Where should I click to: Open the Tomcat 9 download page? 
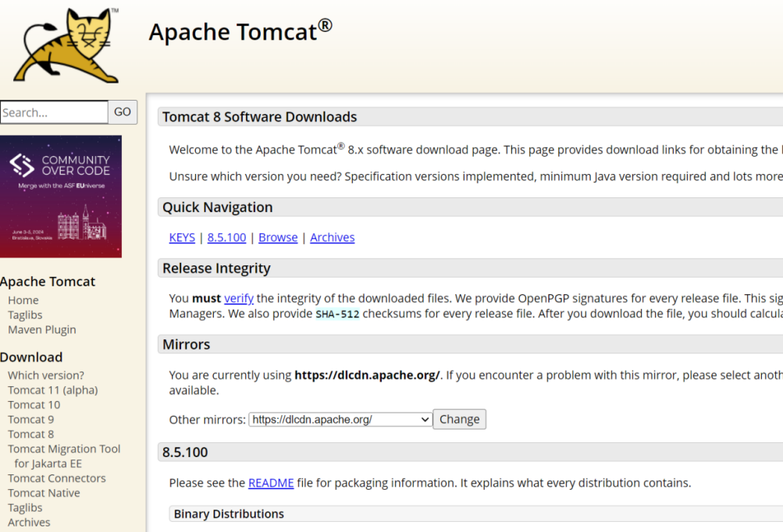coord(31,420)
